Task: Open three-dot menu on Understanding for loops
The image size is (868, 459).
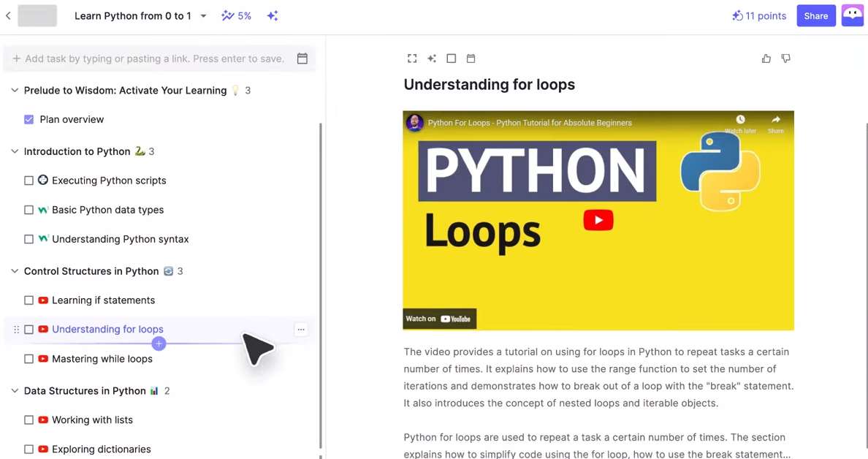Action: click(300, 330)
